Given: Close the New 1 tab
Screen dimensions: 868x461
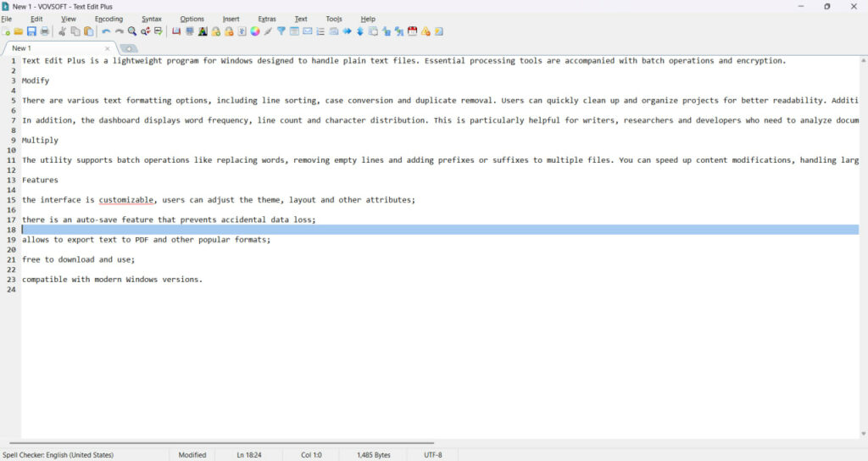Looking at the screenshot, I should [108, 48].
